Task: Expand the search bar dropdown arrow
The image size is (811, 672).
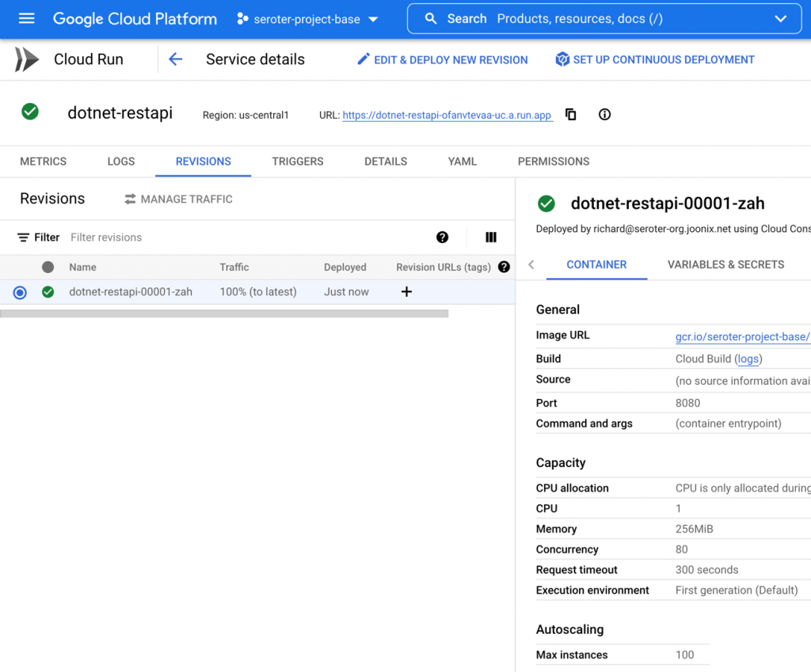Action: pyautogui.click(x=780, y=19)
